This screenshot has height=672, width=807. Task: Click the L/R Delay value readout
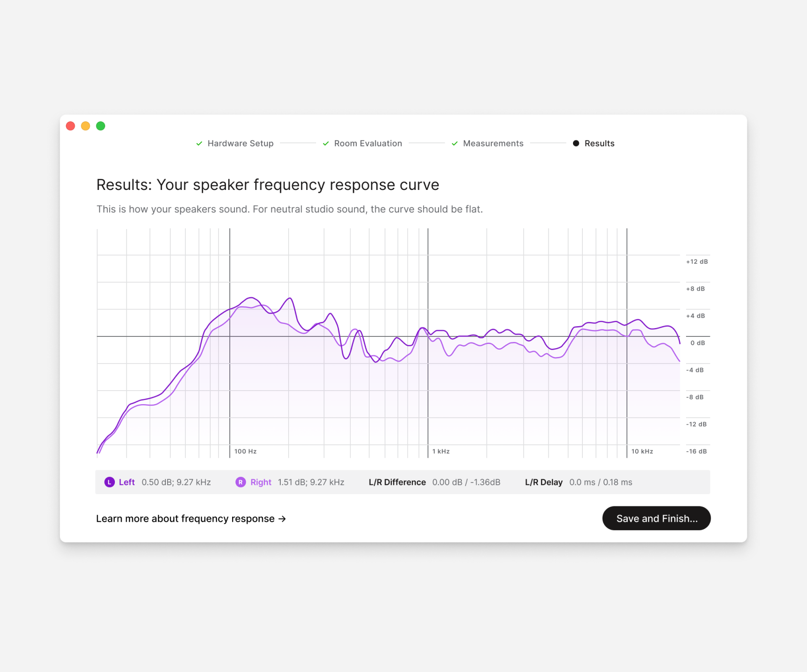[601, 482]
